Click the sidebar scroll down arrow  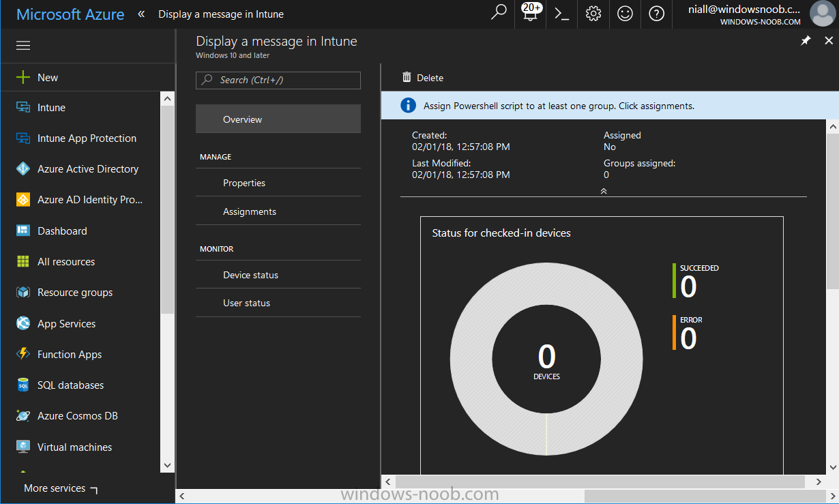(168, 465)
